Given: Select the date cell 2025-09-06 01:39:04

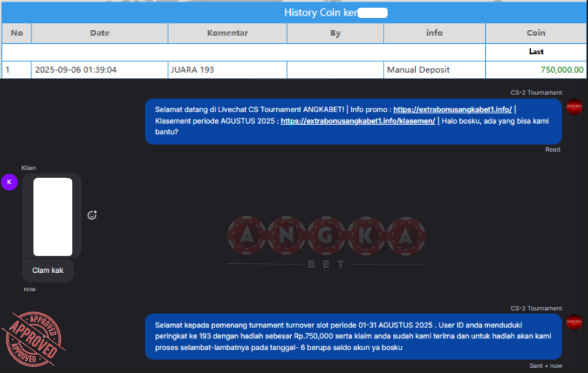Looking at the screenshot, I should (x=100, y=70).
